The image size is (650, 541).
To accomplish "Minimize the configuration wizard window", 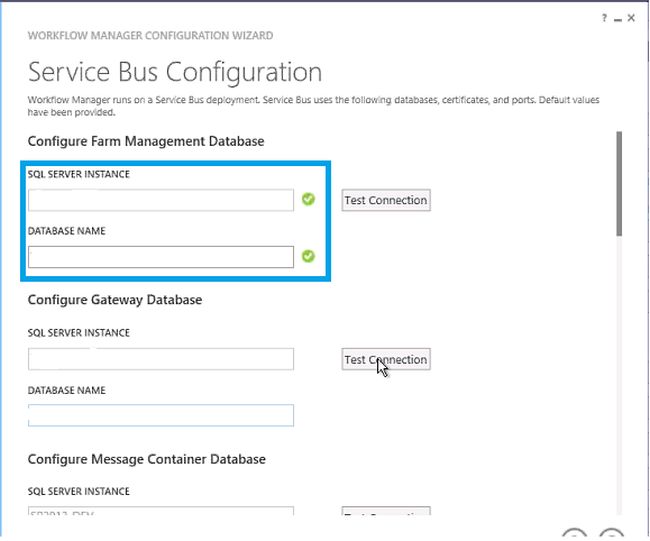I will (x=618, y=18).
